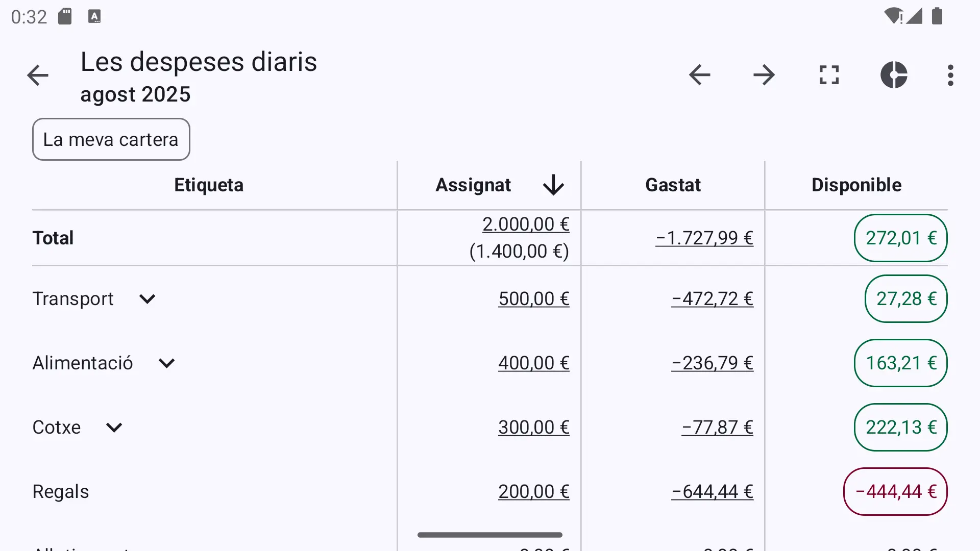The height and width of the screenshot is (551, 980).
Task: Edit Regals assigned amount 200,00 €
Action: pos(534,492)
